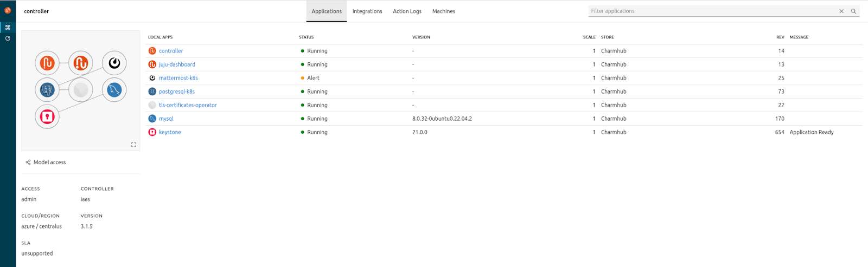The height and width of the screenshot is (267, 868).
Task: Open the juju-dashboard application link
Action: 177,64
